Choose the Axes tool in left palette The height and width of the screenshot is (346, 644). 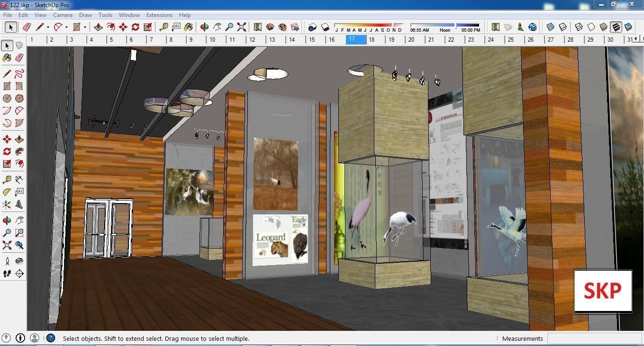[7, 204]
